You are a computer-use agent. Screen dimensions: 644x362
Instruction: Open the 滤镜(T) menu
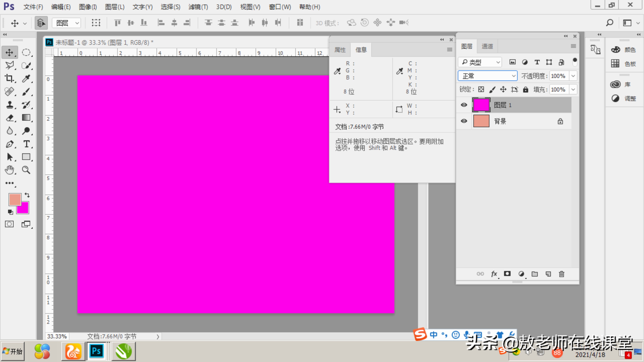[x=198, y=7]
